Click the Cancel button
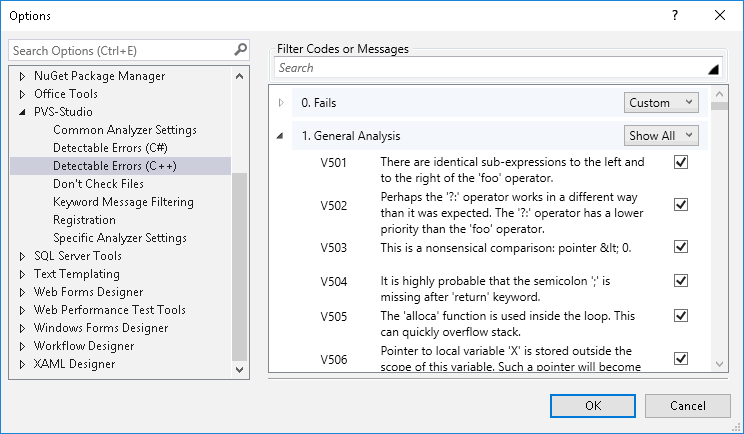 coord(687,405)
